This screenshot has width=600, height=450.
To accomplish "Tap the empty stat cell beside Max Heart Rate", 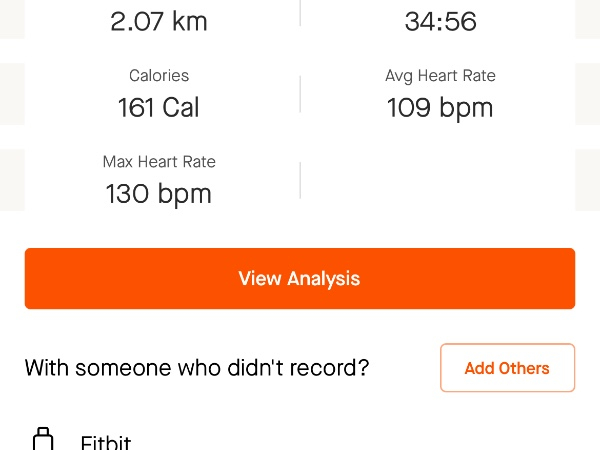I will tap(440, 180).
